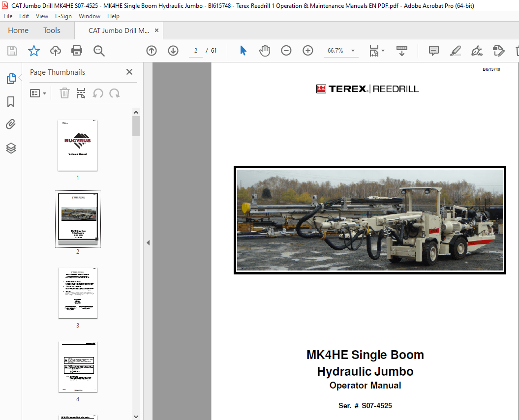Image resolution: width=519 pixels, height=420 pixels.
Task: Close the Page Thumbnails panel
Action: pyautogui.click(x=129, y=72)
